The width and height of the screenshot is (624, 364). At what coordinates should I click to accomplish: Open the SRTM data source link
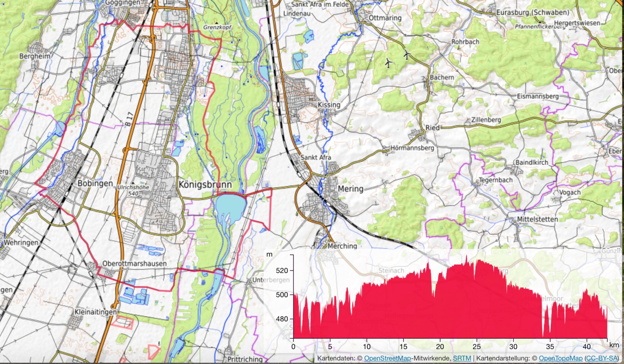coord(462,358)
